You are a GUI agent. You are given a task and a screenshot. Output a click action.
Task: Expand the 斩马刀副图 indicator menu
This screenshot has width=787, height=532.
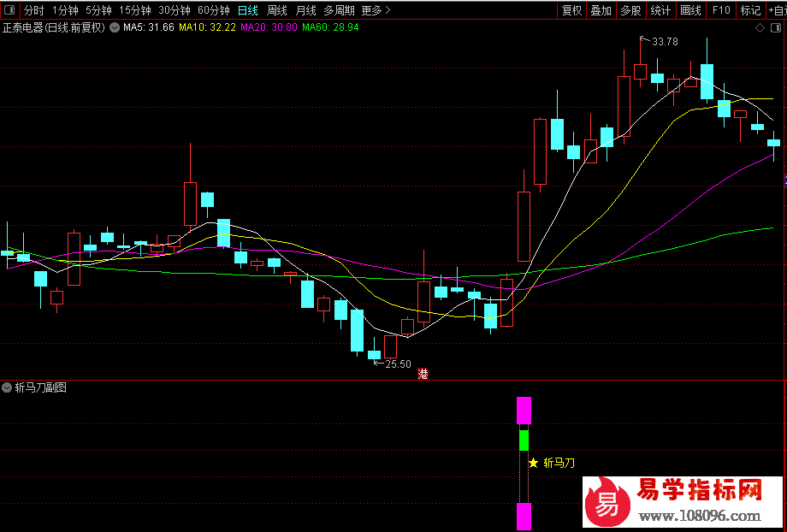pyautogui.click(x=8, y=387)
